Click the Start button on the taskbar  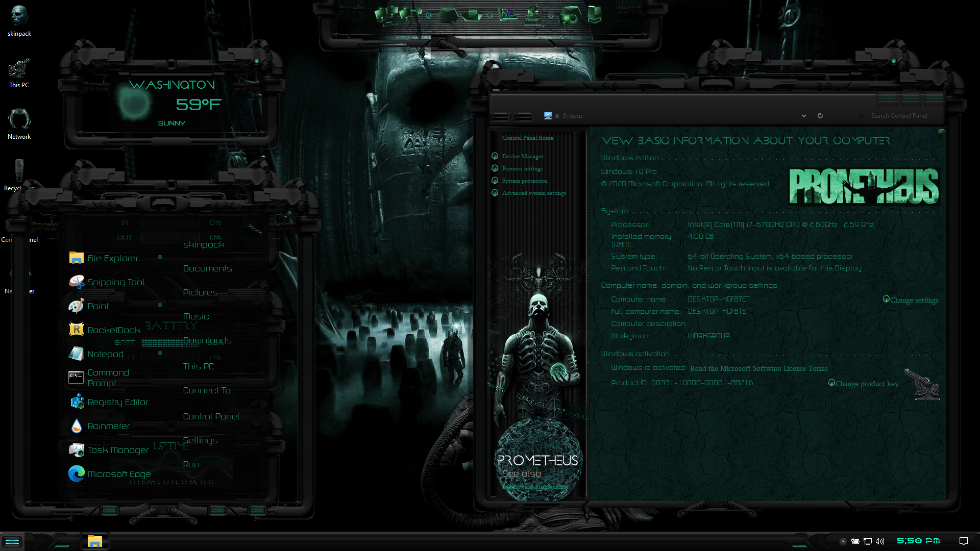point(12,541)
